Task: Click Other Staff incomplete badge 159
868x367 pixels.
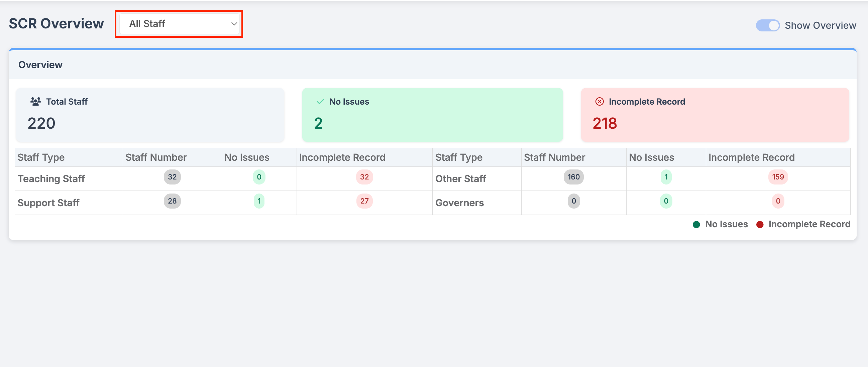Action: [778, 177]
